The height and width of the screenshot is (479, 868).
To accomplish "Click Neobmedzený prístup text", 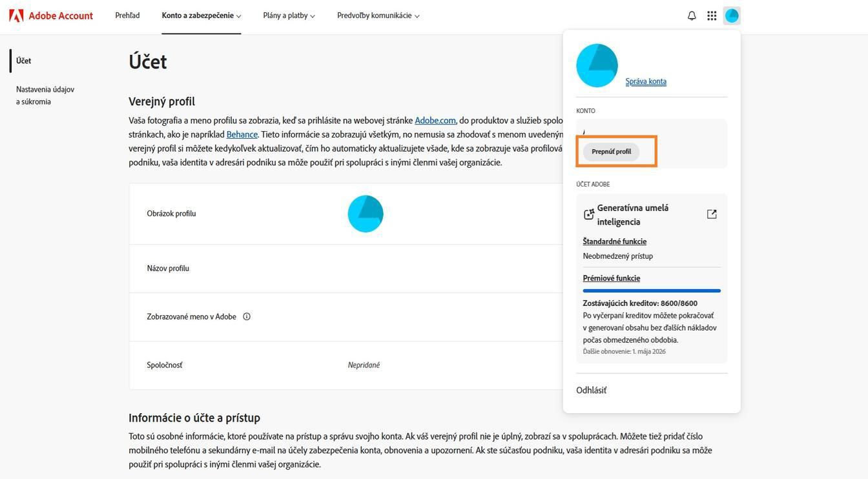I will click(617, 256).
